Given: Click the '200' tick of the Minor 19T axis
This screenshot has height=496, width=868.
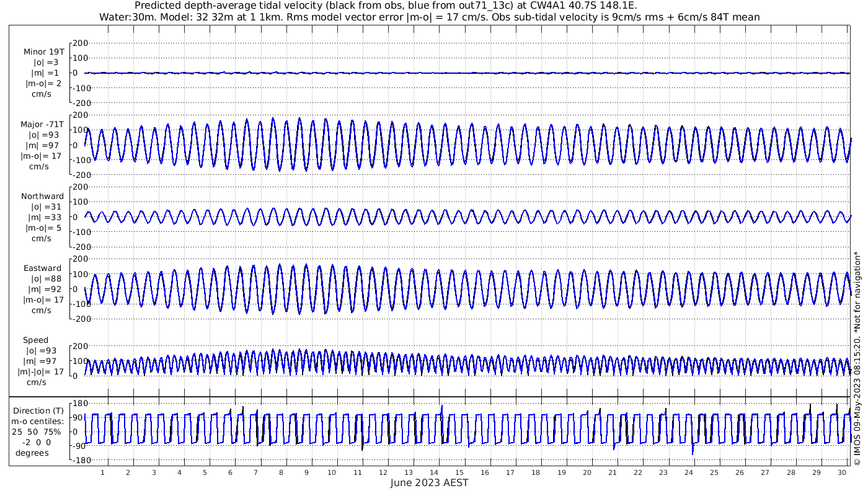Looking at the screenshot, I should coord(81,43).
